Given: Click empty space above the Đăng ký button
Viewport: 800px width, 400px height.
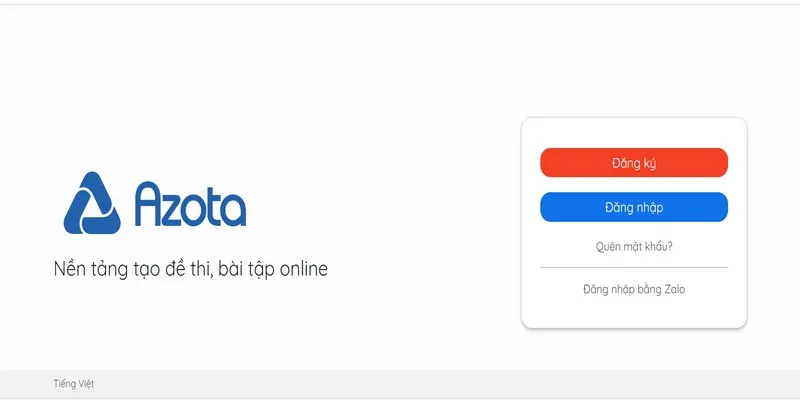Looking at the screenshot, I should click(x=634, y=133).
